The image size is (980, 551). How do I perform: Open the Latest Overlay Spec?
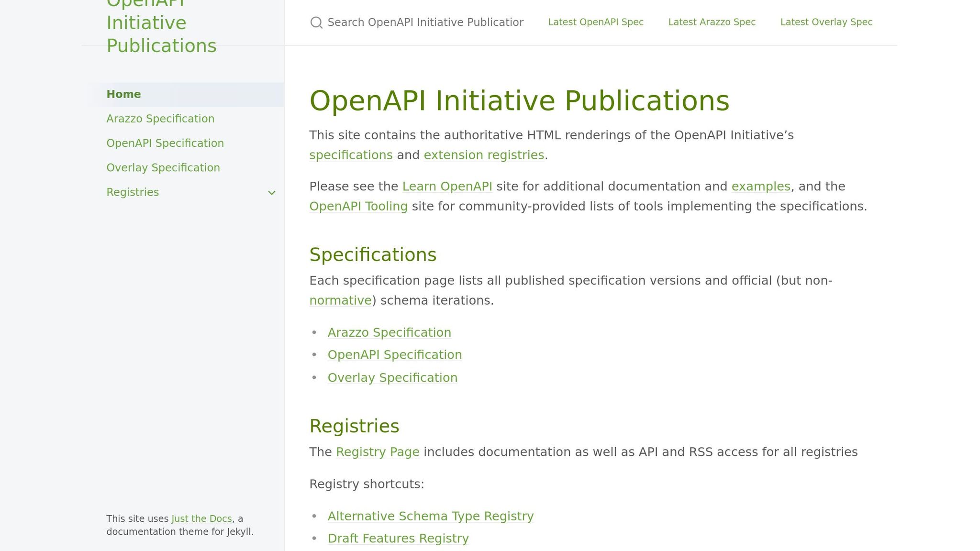pyautogui.click(x=826, y=22)
